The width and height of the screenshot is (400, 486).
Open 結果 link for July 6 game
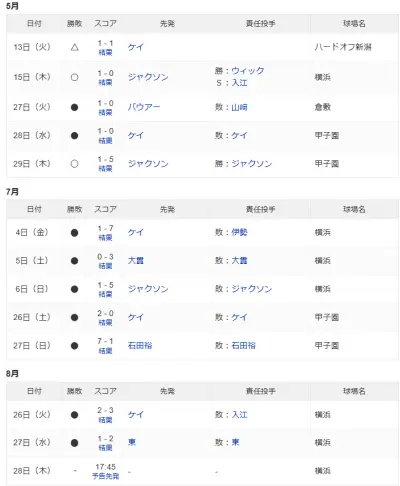tap(105, 294)
